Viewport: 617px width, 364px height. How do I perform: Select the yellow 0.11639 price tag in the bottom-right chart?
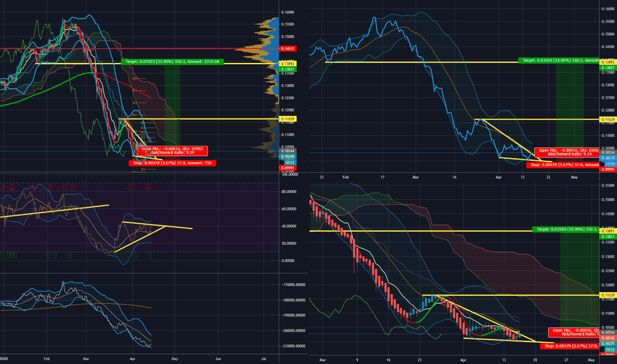(x=608, y=295)
